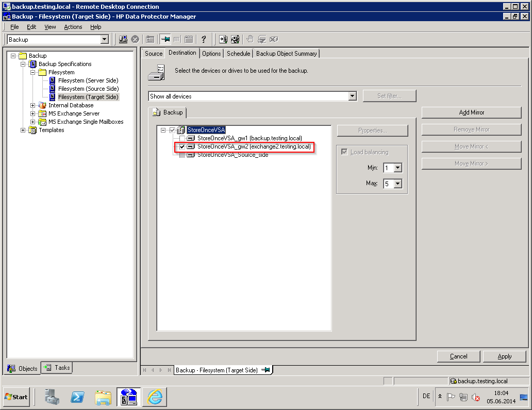Select Filesystem (Source Side) specification
532x410 pixels.
tap(88, 89)
